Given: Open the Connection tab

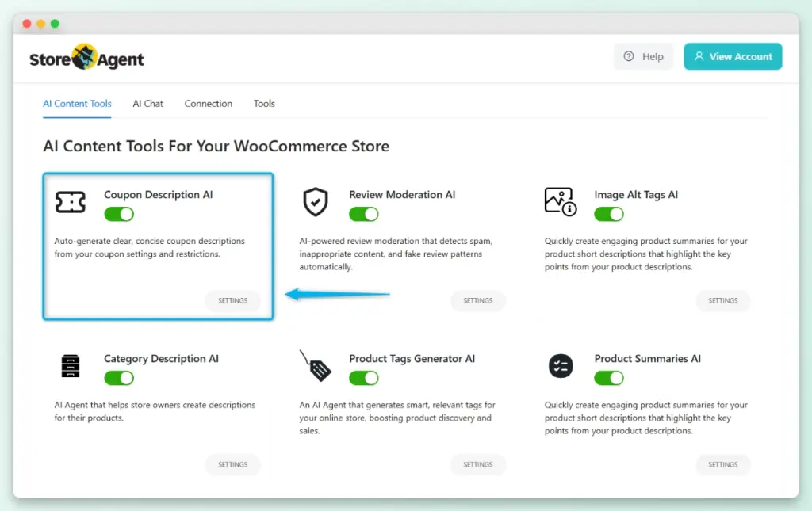Looking at the screenshot, I should point(208,103).
